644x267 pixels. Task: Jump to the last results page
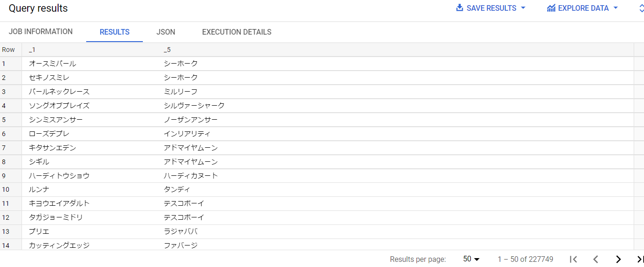(x=640, y=259)
